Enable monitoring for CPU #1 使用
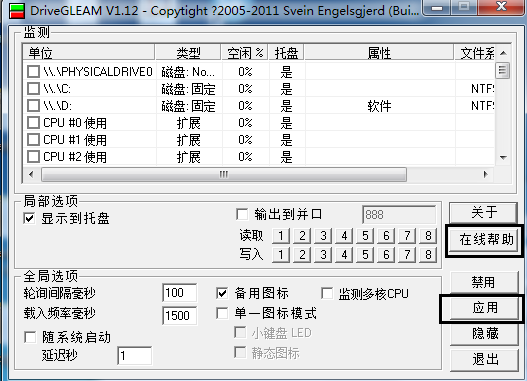This screenshot has width=527, height=381. [33, 139]
